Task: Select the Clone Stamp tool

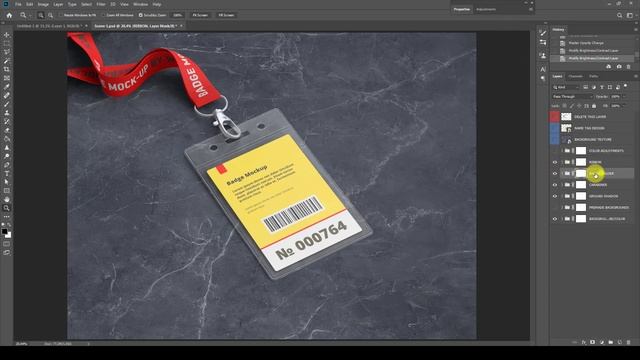Action: pyautogui.click(x=7, y=113)
